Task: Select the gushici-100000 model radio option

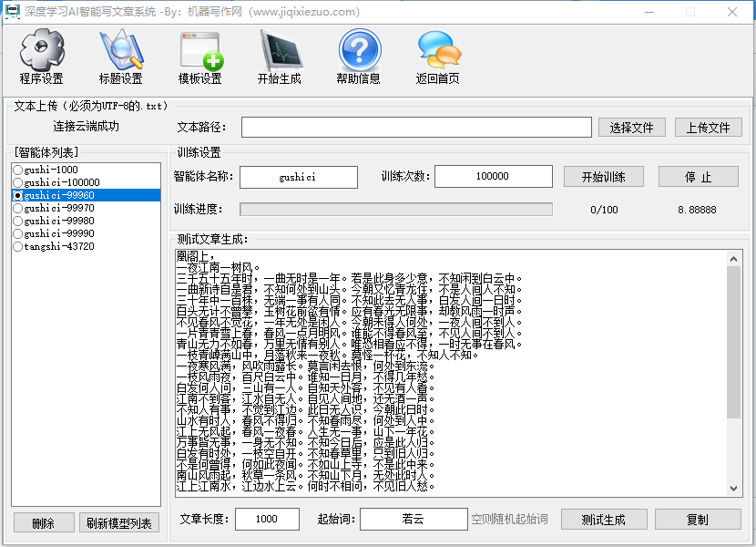Action: click(17, 182)
